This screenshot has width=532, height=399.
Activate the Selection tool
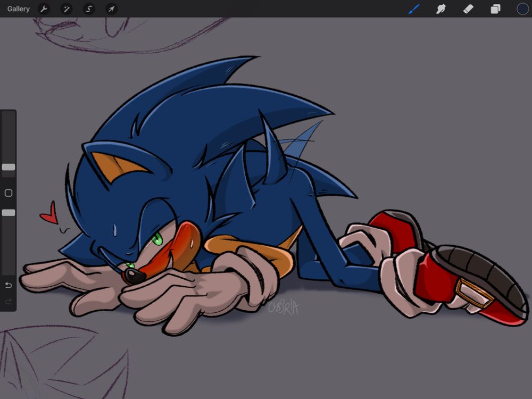pos(89,9)
